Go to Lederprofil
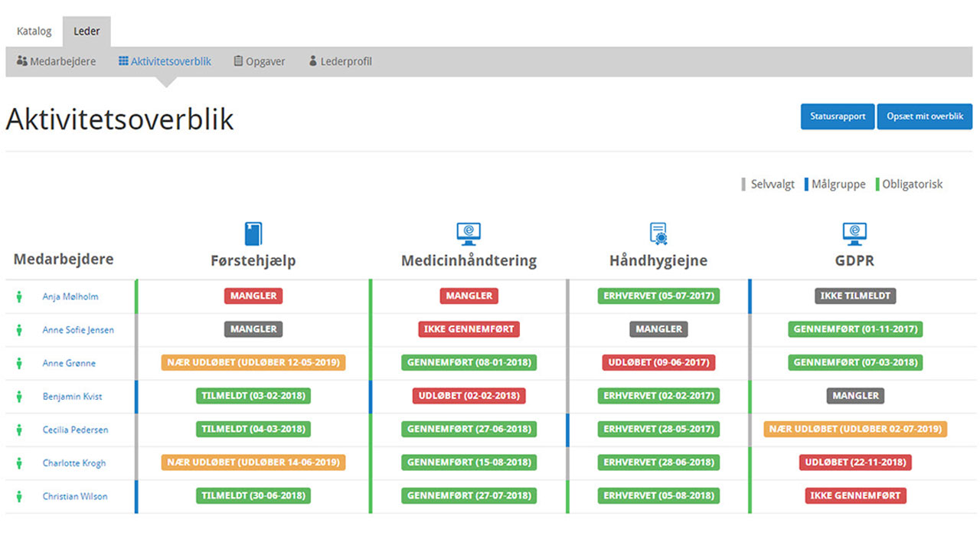 coord(340,61)
